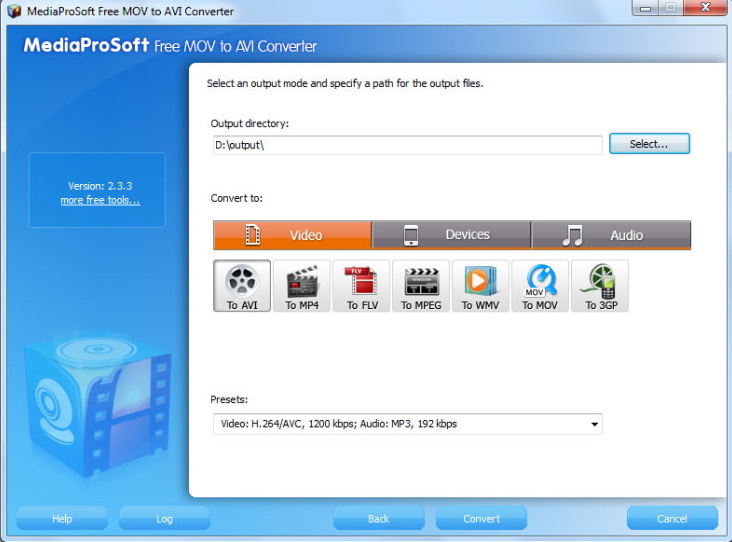732x542 pixels.
Task: Choose the To WMV format icon
Action: [480, 286]
